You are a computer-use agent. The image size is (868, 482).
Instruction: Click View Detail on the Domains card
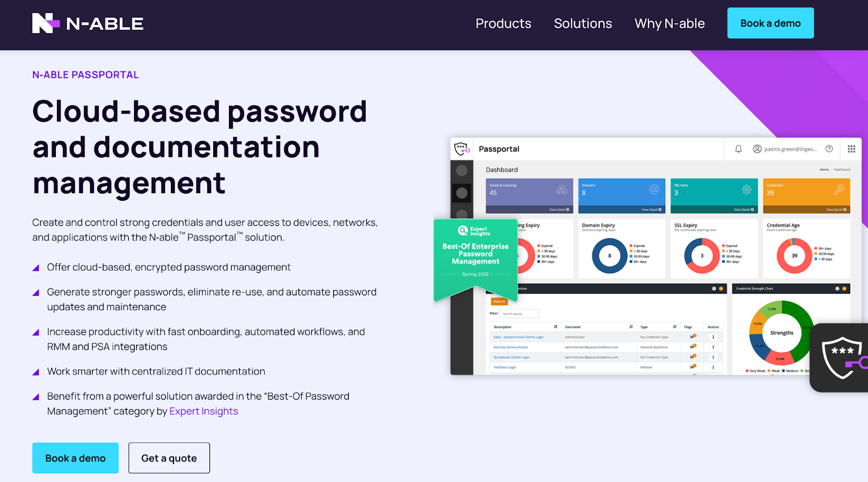pyautogui.click(x=651, y=210)
